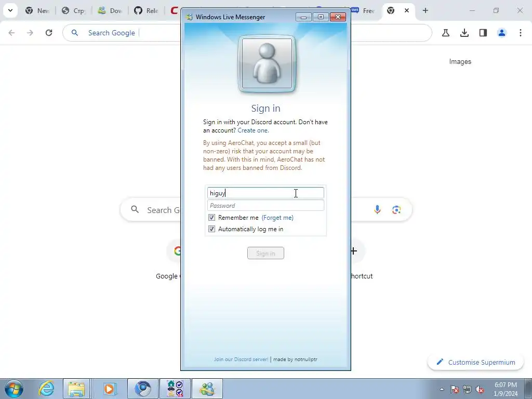Image resolution: width=532 pixels, height=399 pixels.
Task: Open the browser profile icon
Action: (502, 33)
